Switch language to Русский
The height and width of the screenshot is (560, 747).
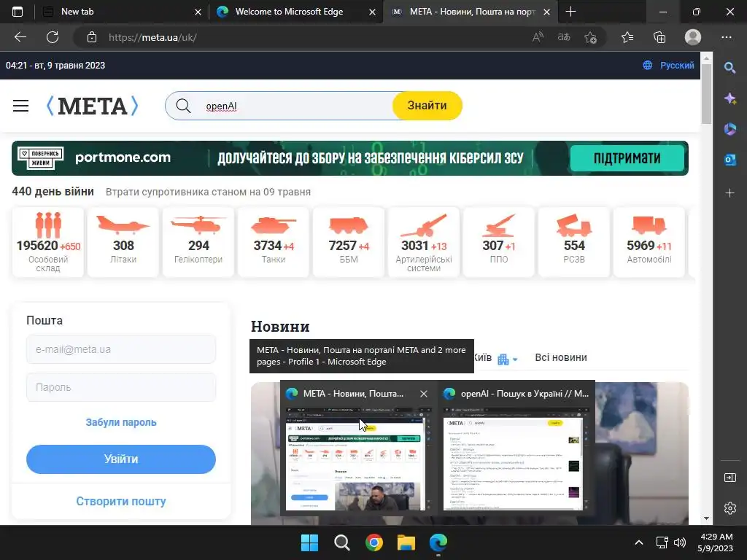pos(676,65)
